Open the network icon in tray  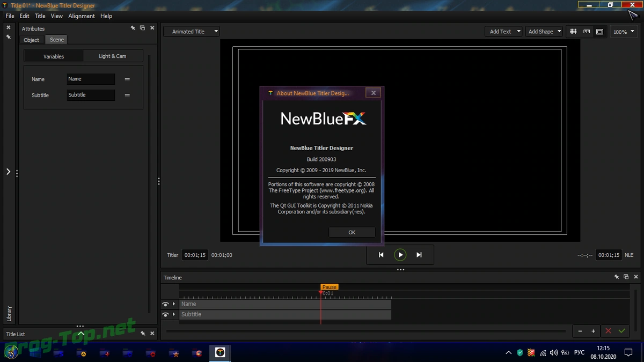tap(543, 353)
